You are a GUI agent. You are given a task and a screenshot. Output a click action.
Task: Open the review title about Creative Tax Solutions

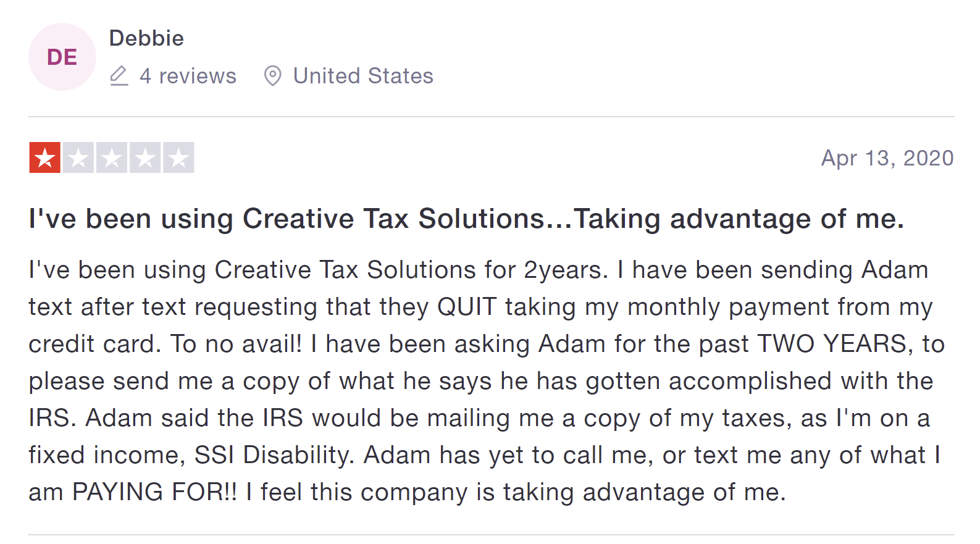[x=466, y=219]
